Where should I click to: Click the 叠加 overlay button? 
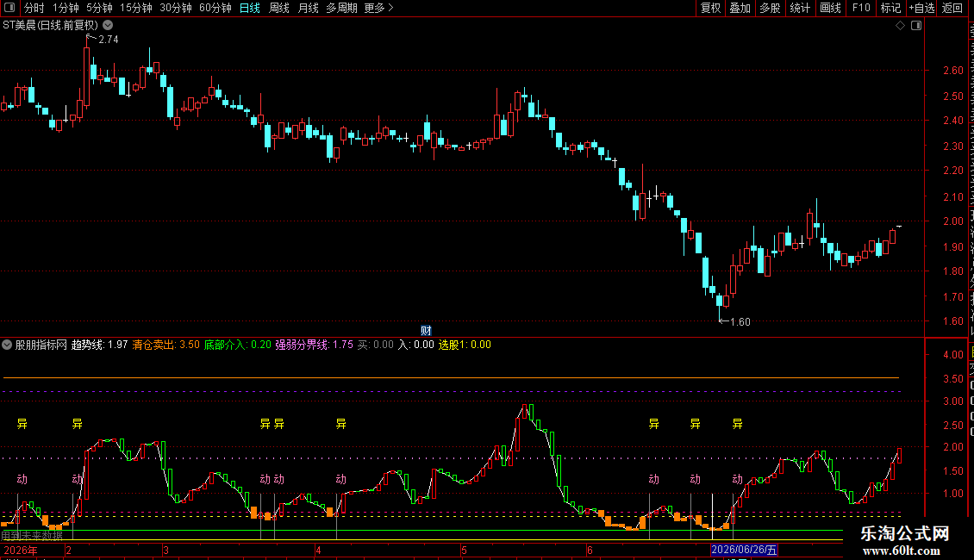tap(740, 8)
